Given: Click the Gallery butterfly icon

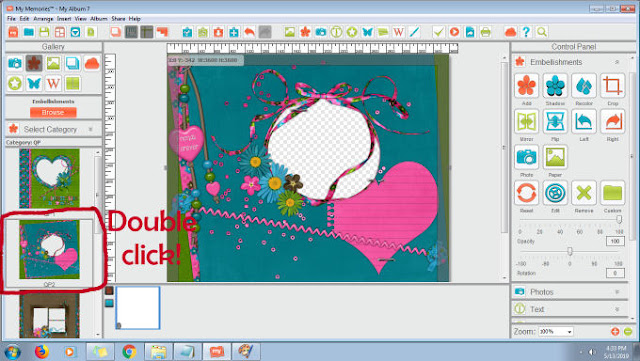Looking at the screenshot, I should pyautogui.click(x=34, y=83).
